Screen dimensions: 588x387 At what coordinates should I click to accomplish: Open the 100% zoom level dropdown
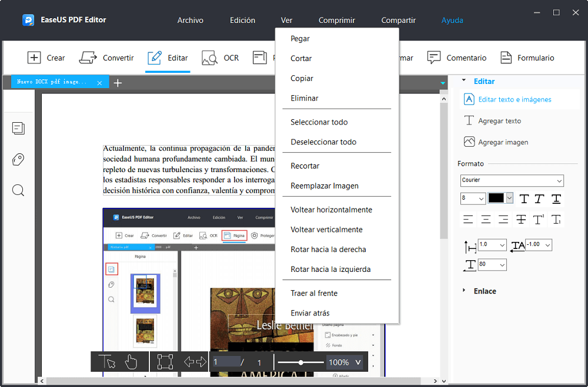[x=344, y=362]
